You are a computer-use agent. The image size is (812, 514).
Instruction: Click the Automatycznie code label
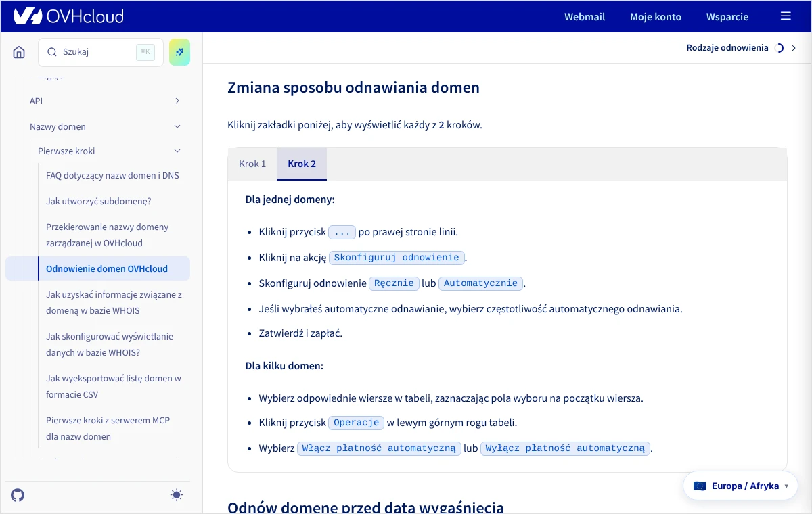click(480, 283)
